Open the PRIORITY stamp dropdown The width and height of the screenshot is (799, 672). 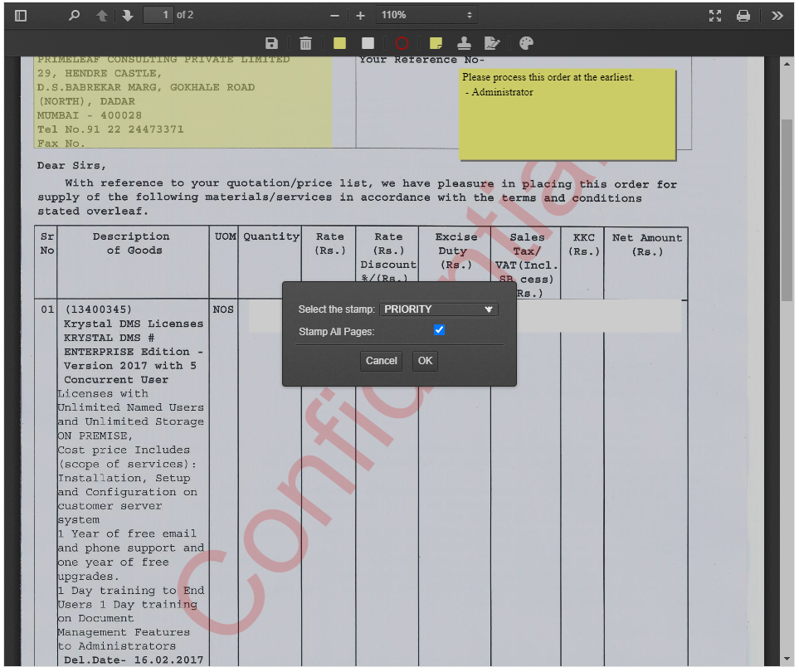click(439, 309)
